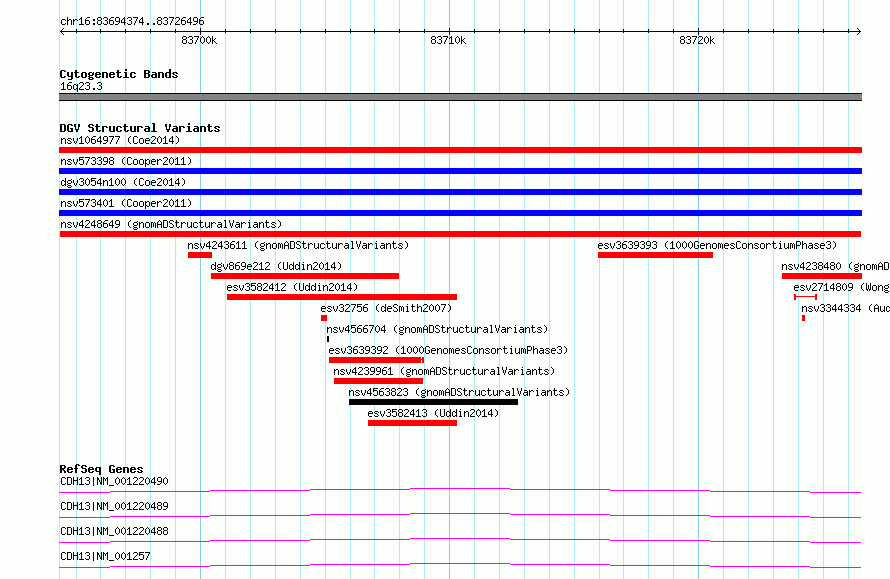This screenshot has height=579, width=890.
Task: Click the red esv3582413 variant bar
Action: [x=413, y=423]
